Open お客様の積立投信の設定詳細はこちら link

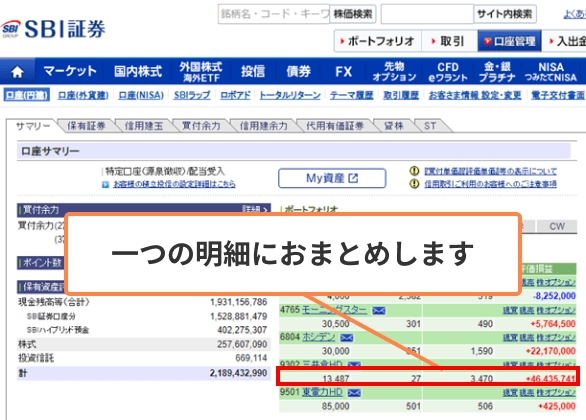click(x=174, y=184)
